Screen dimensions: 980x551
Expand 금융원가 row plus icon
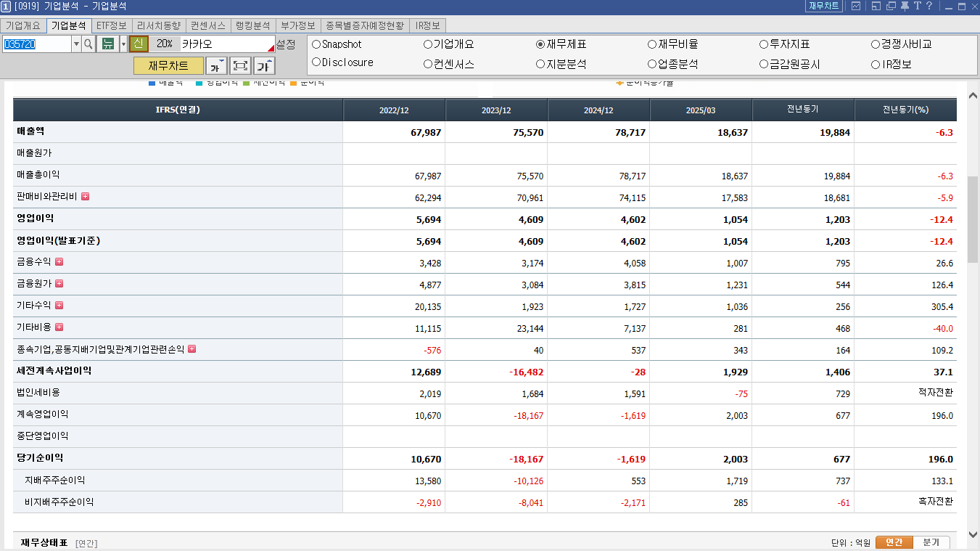[59, 284]
